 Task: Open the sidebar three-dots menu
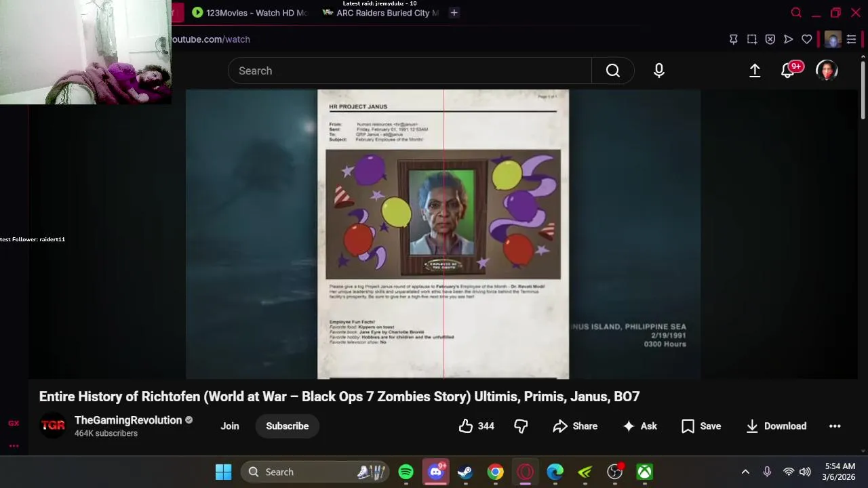[x=14, y=446]
